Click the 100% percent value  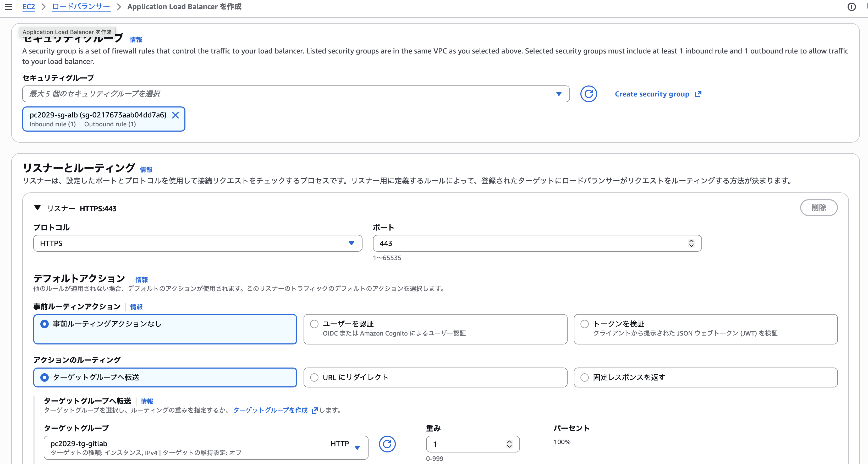[x=562, y=442]
